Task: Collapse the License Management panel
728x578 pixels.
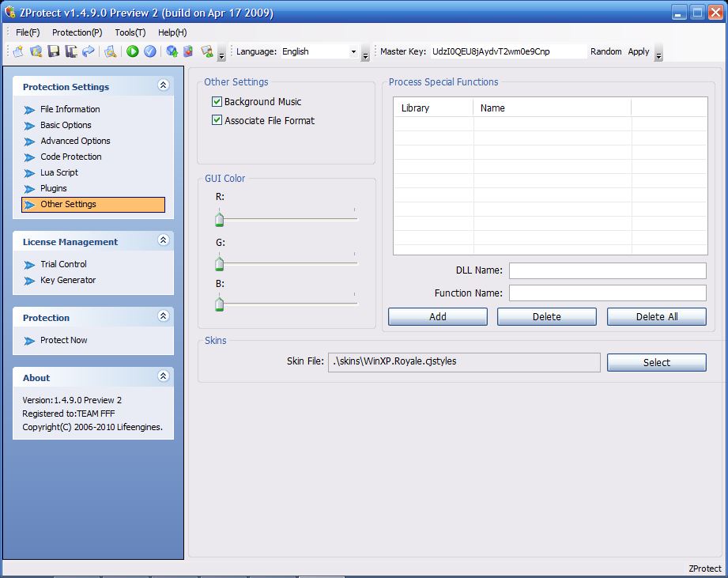Action: 163,240
